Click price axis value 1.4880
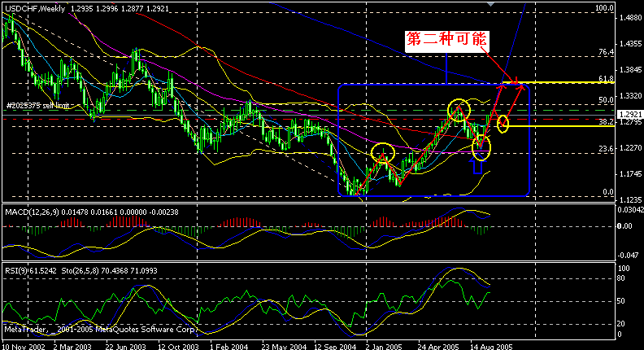The height and width of the screenshot is (350, 644). click(630, 18)
